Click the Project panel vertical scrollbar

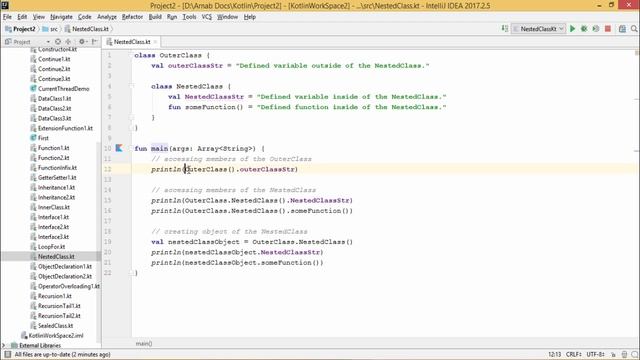(x=99, y=241)
